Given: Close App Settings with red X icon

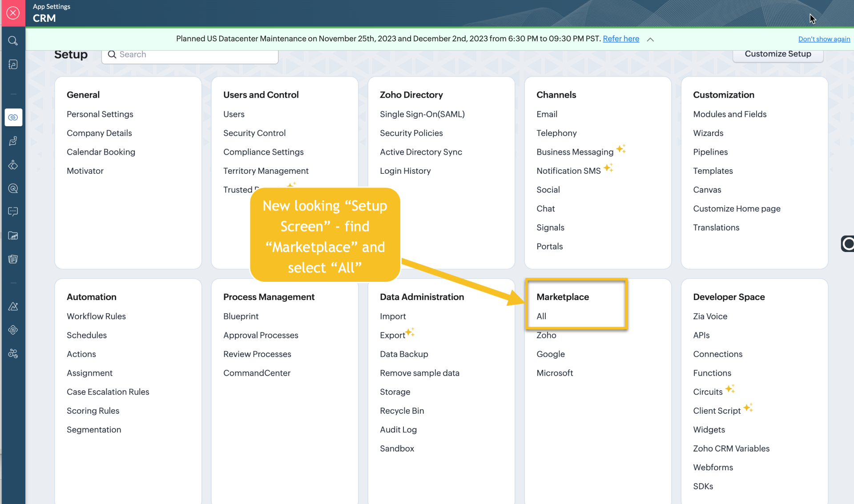Looking at the screenshot, I should 13,13.
